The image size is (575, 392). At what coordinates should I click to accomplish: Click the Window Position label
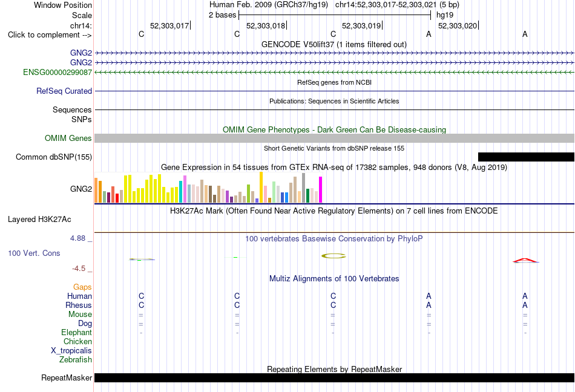coord(63,5)
